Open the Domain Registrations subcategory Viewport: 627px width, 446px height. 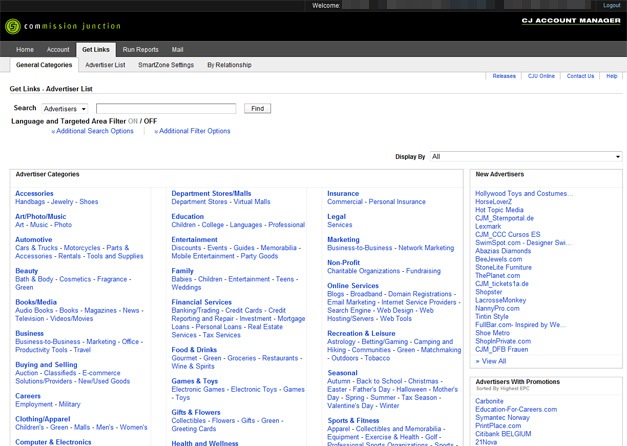pyautogui.click(x=420, y=294)
